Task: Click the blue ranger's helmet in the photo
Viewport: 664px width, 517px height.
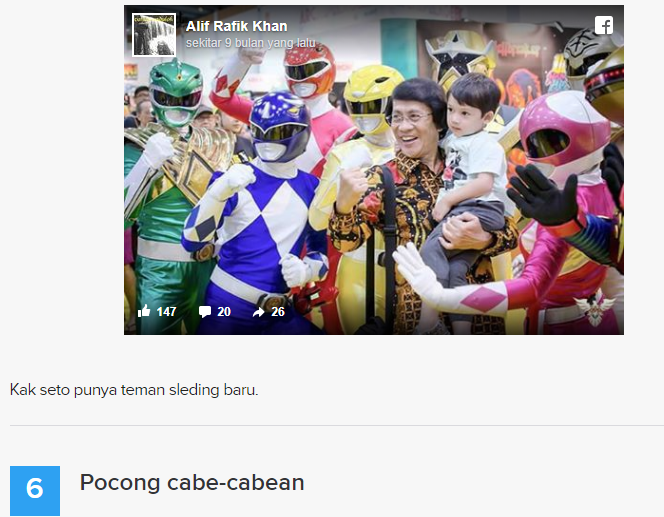Action: tap(279, 126)
